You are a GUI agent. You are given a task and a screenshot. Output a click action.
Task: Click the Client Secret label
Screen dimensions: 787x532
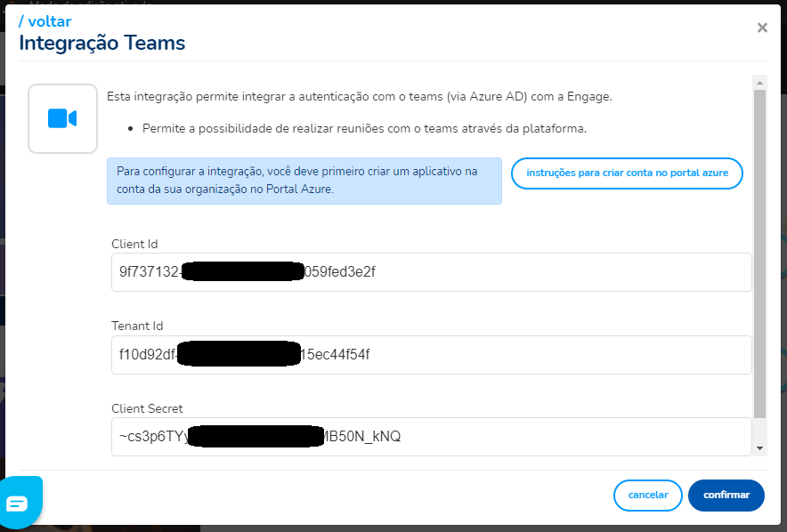point(147,408)
